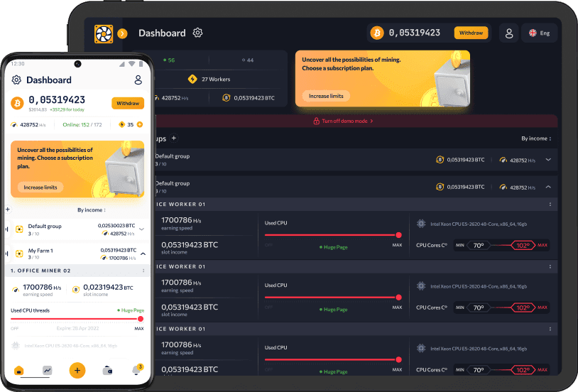Switch to the statistics chart tab on phone

(48, 370)
